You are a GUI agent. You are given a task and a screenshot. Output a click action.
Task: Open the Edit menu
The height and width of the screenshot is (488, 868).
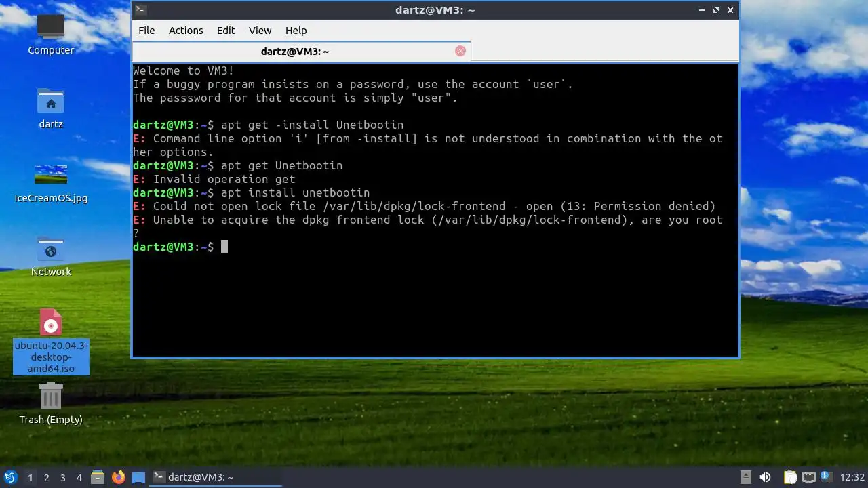click(226, 30)
